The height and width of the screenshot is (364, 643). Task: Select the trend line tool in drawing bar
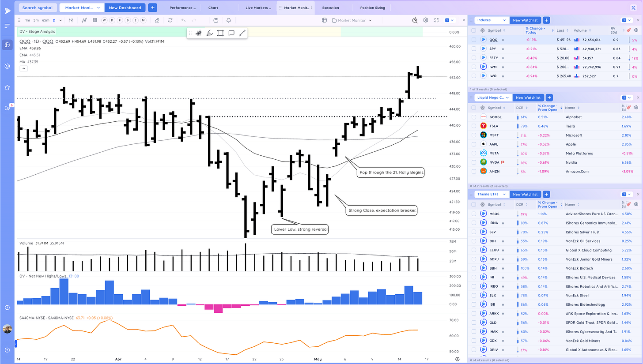[242, 33]
